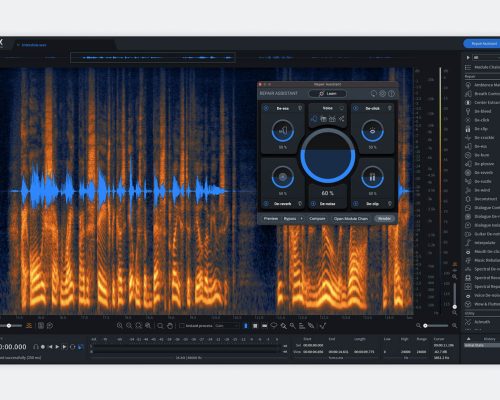Open the Ambience Match module

482,85
